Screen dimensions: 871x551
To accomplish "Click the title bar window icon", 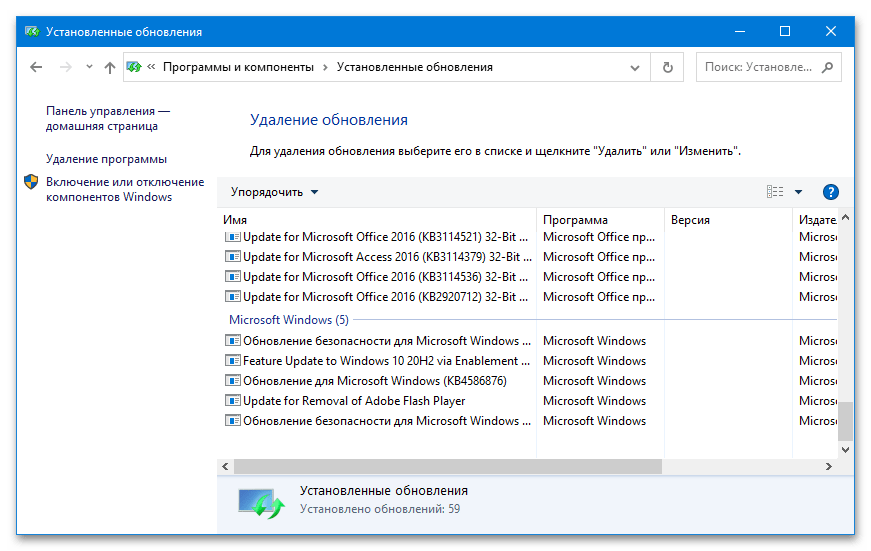I will (32, 32).
